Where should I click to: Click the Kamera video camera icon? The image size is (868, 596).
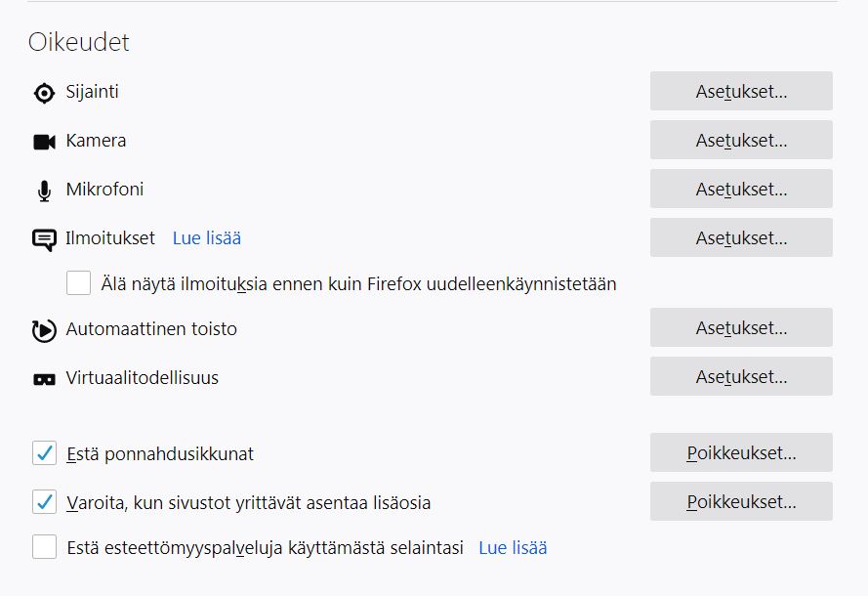click(44, 142)
